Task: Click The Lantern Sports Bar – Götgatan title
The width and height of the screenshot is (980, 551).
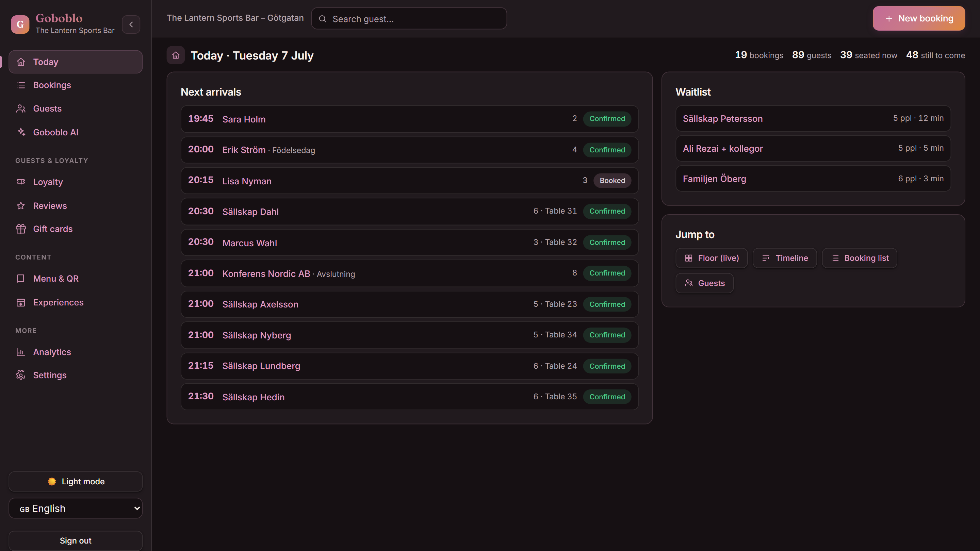Action: pyautogui.click(x=235, y=18)
